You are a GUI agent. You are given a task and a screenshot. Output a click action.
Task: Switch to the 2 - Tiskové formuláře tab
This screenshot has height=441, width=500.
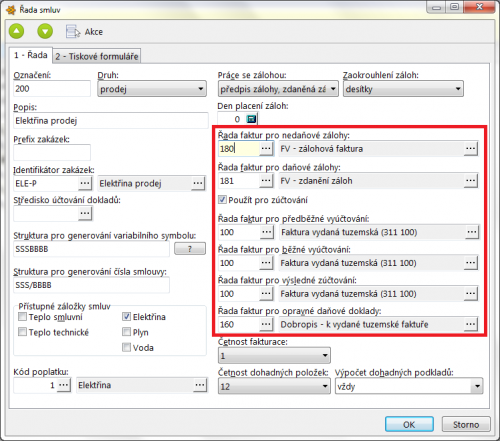[97, 56]
